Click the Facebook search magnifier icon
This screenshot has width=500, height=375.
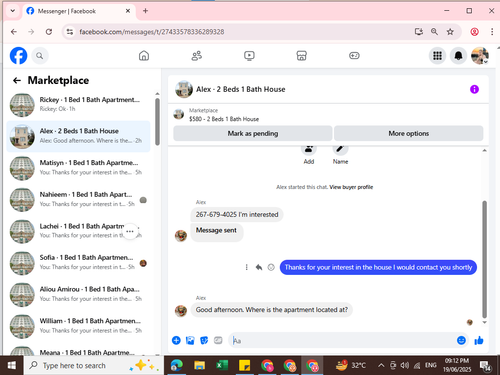click(x=40, y=56)
